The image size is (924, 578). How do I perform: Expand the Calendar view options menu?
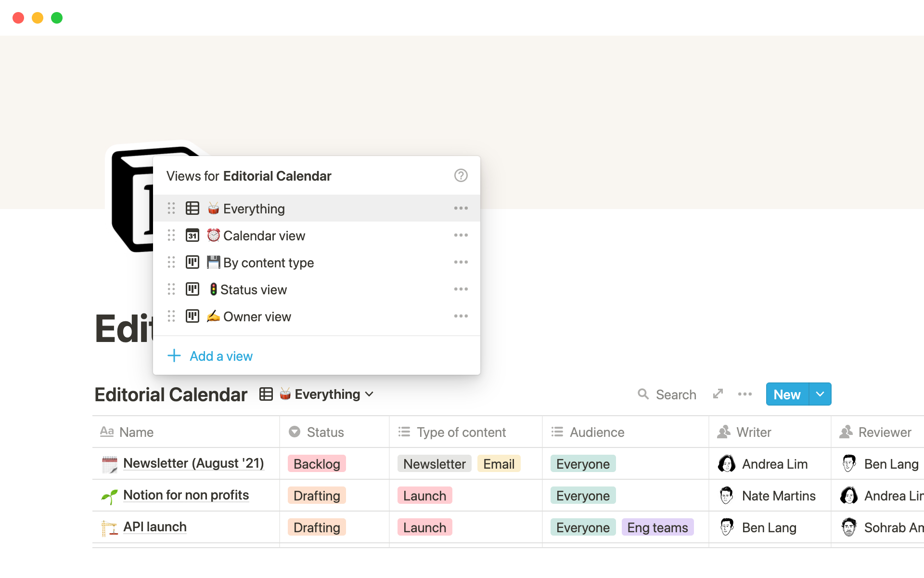[x=462, y=235]
